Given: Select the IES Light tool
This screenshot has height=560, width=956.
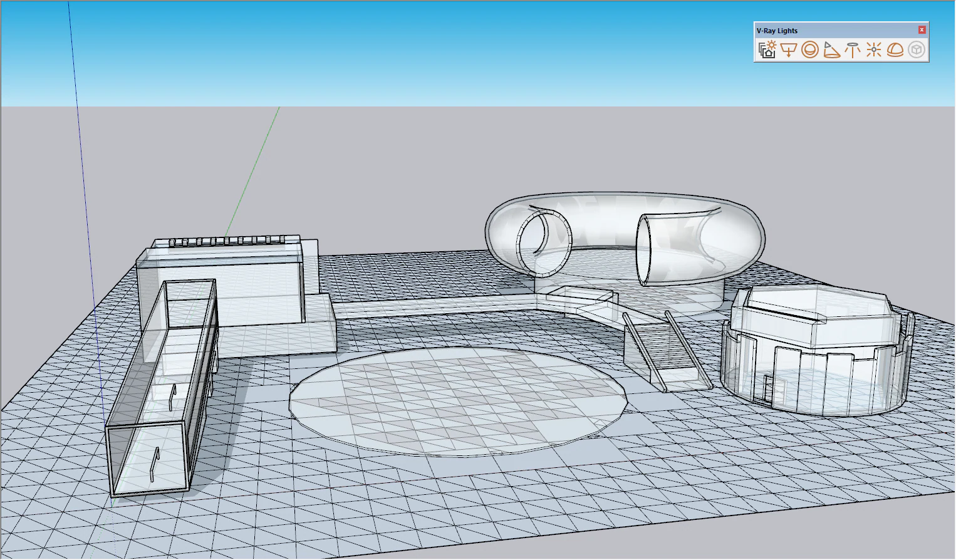Looking at the screenshot, I should pyautogui.click(x=853, y=50).
